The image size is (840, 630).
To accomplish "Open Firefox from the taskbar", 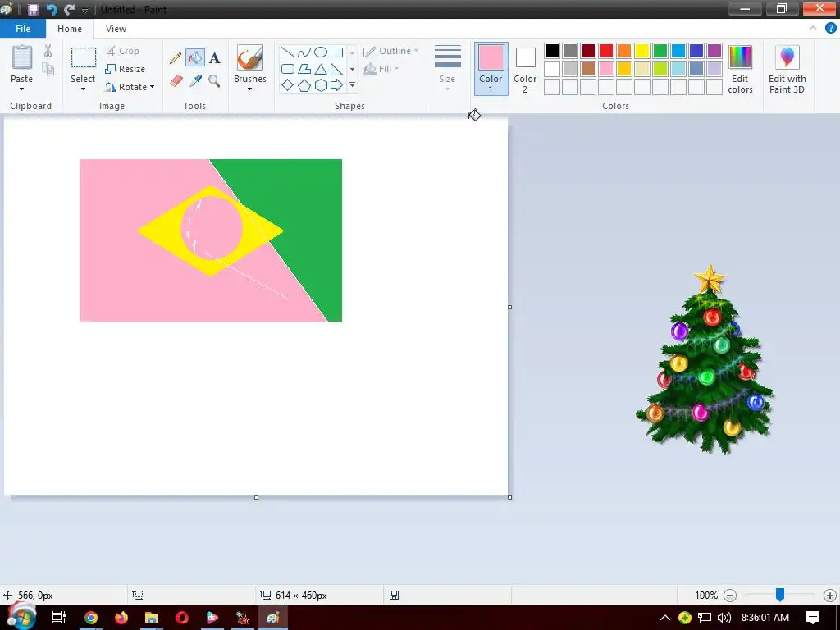I will click(x=121, y=618).
